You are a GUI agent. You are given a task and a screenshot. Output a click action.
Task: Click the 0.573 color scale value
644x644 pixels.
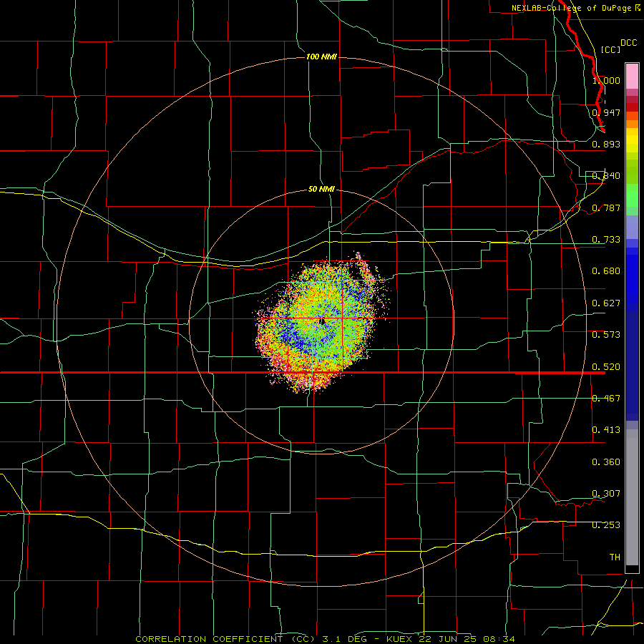tap(606, 335)
